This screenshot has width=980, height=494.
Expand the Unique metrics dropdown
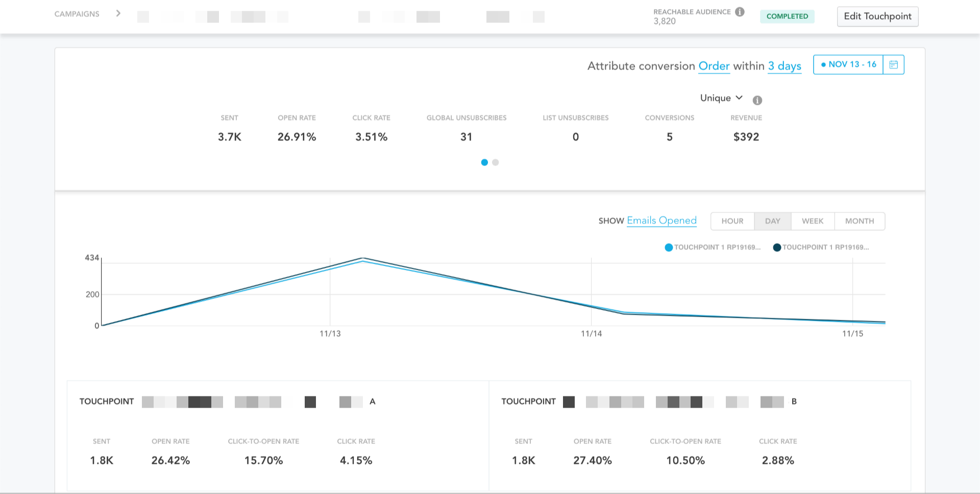pos(721,98)
